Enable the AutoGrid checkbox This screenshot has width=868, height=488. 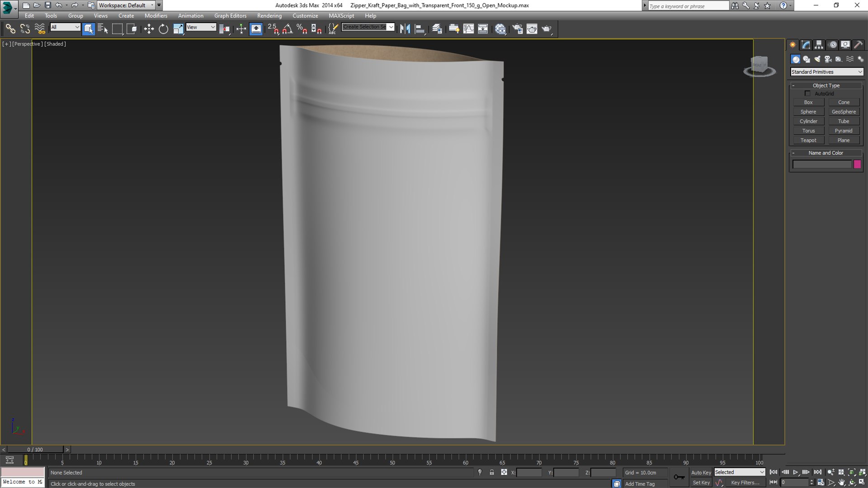point(807,94)
